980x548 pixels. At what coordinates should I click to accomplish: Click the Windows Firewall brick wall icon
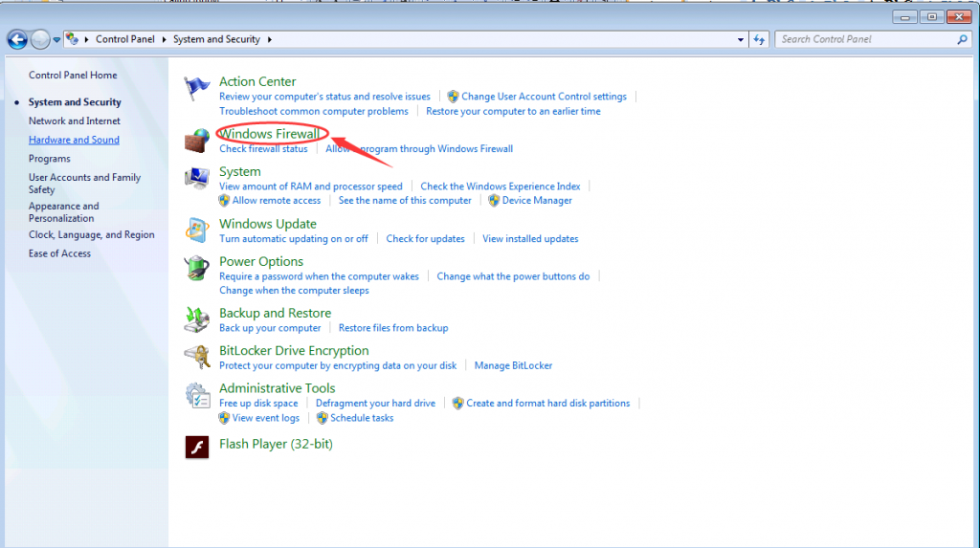click(197, 141)
